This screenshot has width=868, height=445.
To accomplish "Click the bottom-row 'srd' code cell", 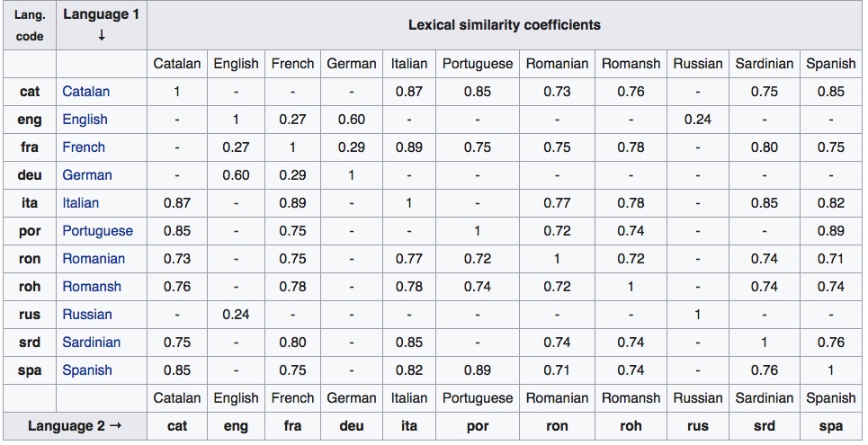I will click(x=765, y=426).
